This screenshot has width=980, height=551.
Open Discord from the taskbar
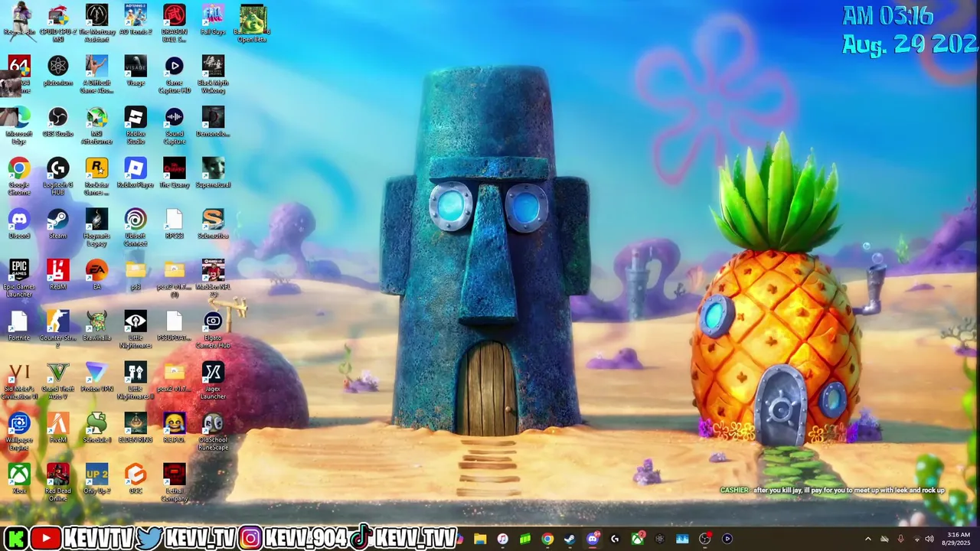pyautogui.click(x=593, y=539)
